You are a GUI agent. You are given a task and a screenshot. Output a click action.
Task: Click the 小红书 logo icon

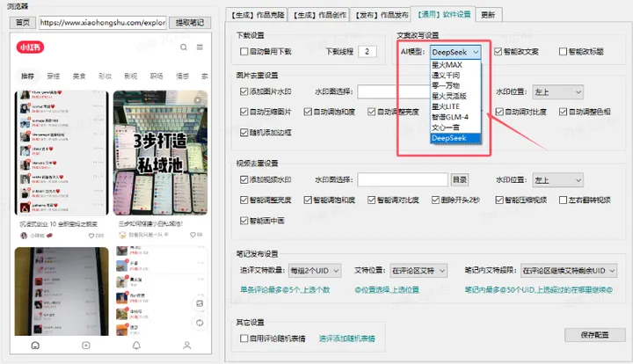30,47
